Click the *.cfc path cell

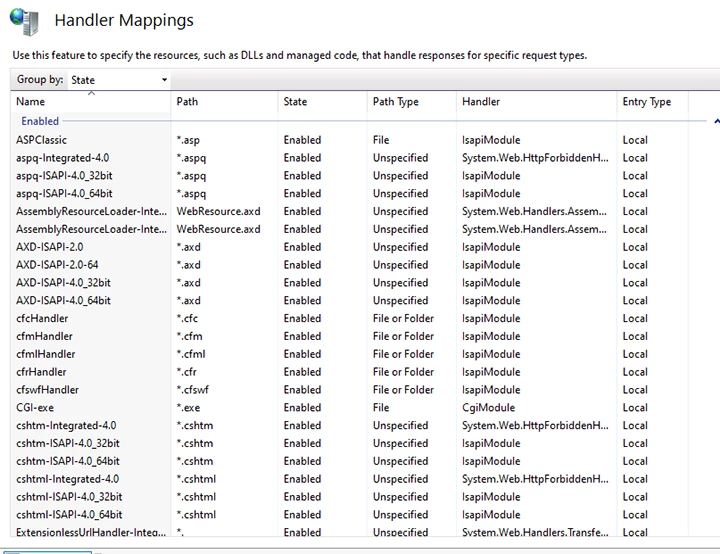187,318
